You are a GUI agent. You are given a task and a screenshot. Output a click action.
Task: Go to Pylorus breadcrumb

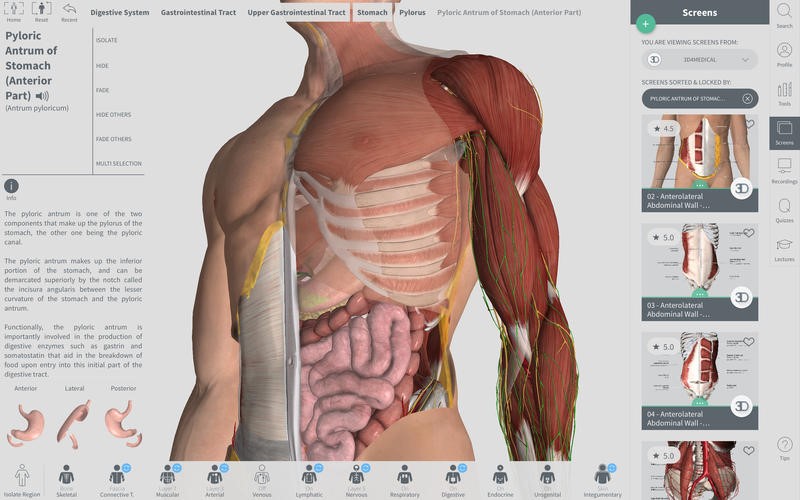point(412,12)
